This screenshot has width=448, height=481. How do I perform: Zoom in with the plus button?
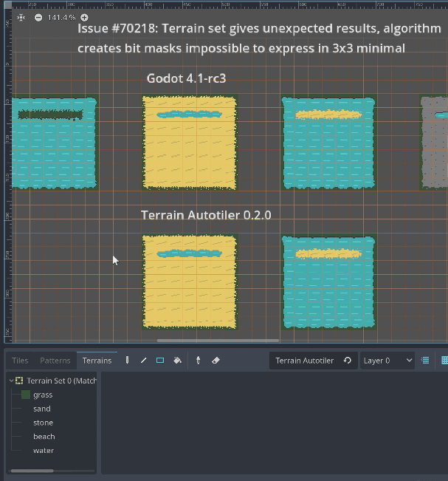click(84, 18)
